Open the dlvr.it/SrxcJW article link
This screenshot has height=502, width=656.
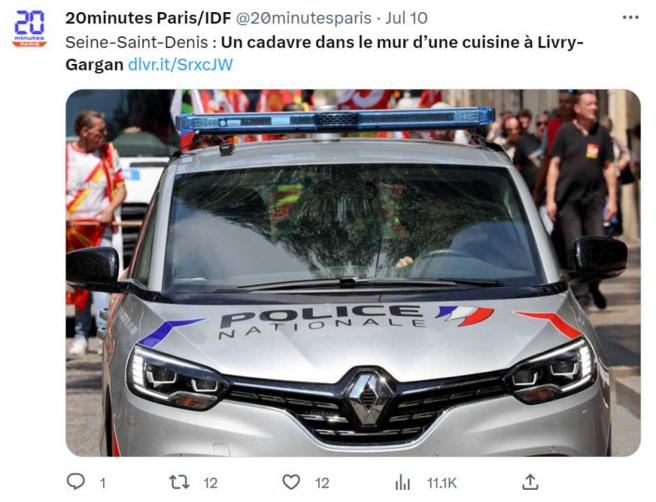coord(180,65)
